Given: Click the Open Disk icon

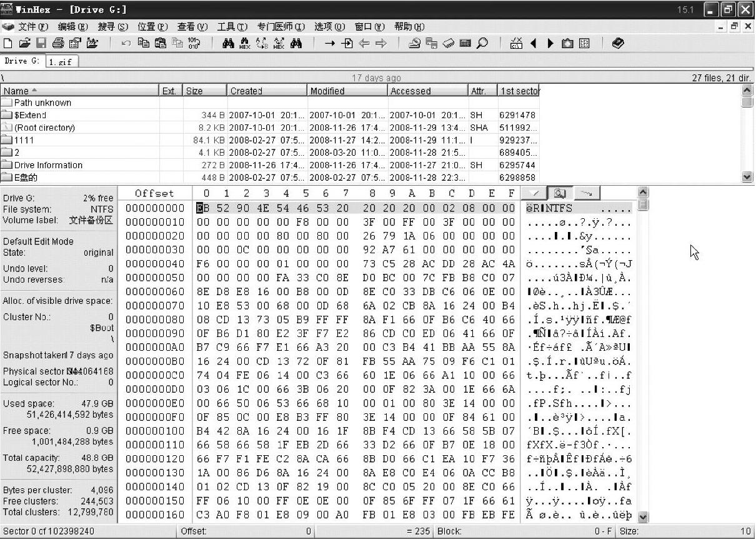Looking at the screenshot, I should pos(414,44).
